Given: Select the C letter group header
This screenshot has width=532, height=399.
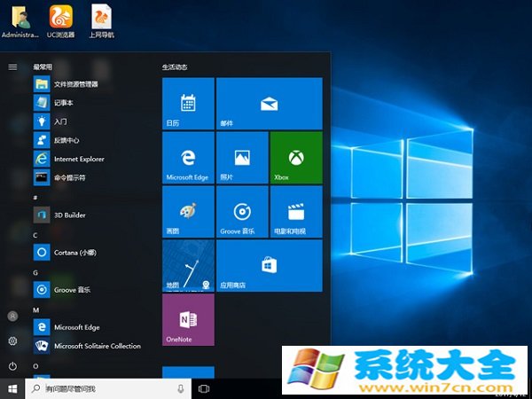Looking at the screenshot, I should [35, 235].
